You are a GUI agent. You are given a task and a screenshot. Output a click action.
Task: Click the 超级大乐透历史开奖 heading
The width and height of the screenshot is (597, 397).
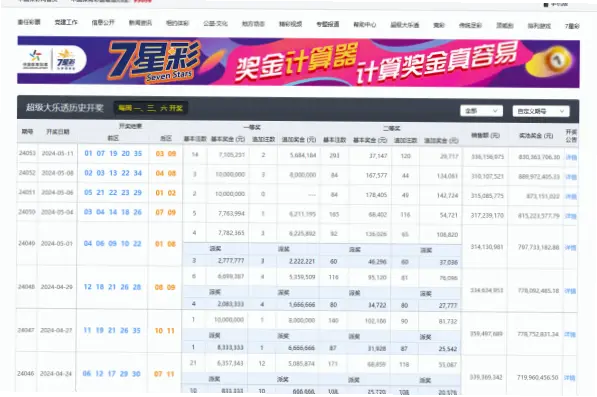point(65,108)
